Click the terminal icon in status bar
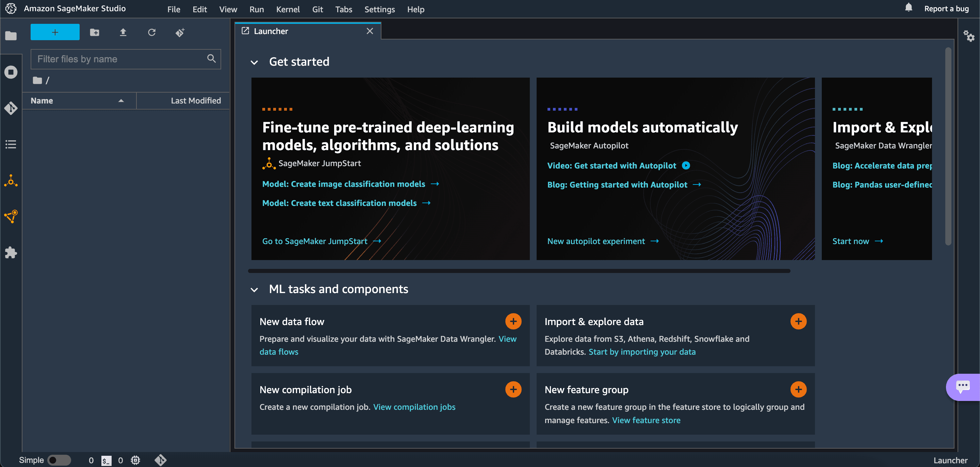980x467 pixels. [106, 460]
